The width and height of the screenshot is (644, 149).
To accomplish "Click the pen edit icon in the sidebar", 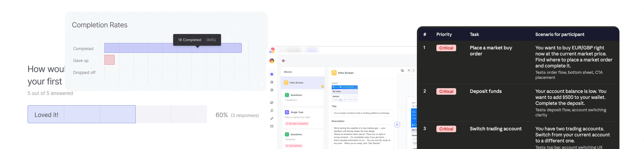I will (272, 118).
